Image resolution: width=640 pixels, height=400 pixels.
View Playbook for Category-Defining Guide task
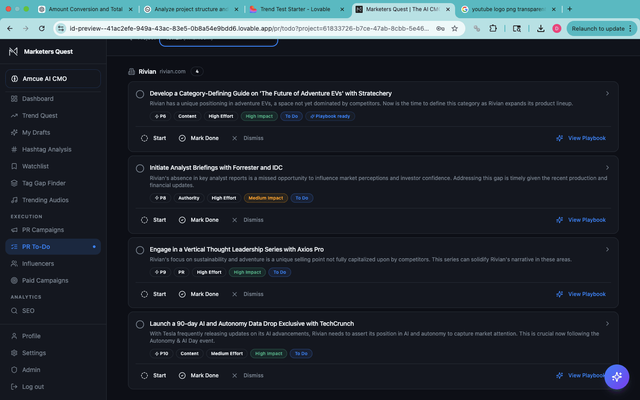[x=581, y=138]
